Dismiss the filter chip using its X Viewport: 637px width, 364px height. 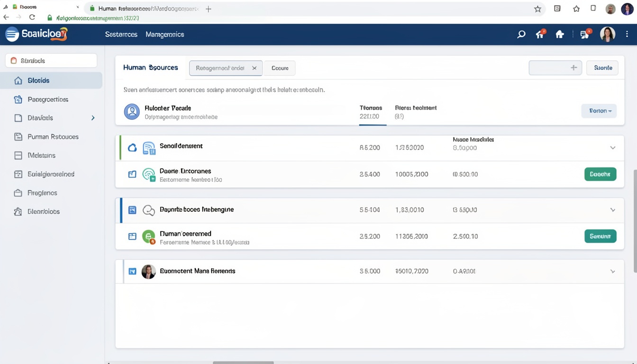(254, 68)
